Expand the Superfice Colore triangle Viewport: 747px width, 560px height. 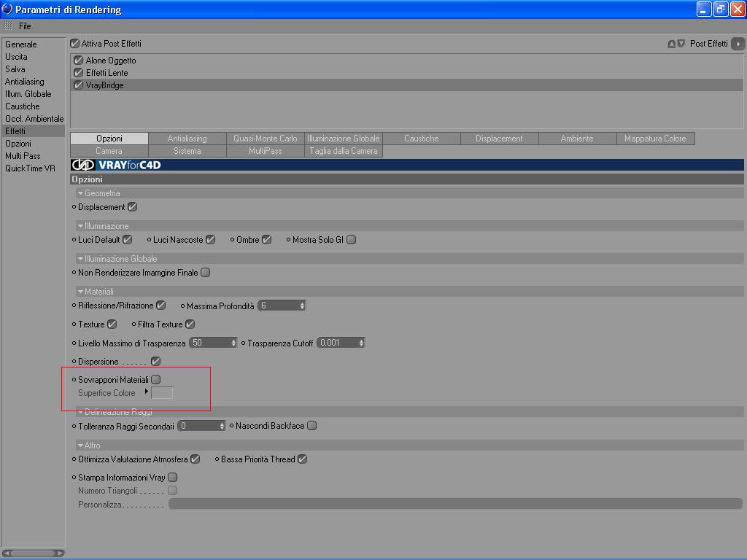tap(146, 392)
